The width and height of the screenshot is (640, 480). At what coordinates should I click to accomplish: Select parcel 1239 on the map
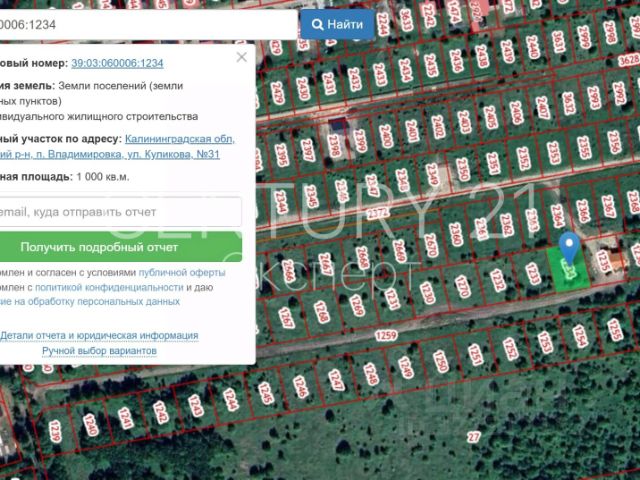[55, 431]
